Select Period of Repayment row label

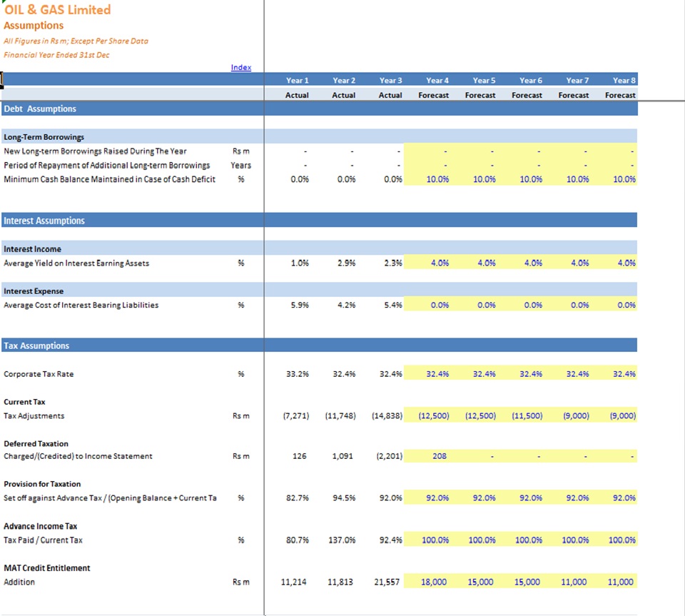pyautogui.click(x=106, y=165)
